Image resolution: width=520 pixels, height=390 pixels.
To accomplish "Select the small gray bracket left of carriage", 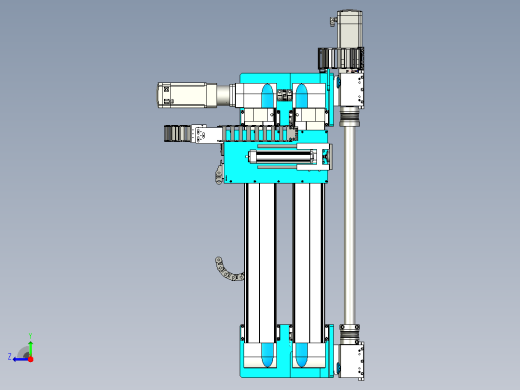I will (219, 172).
